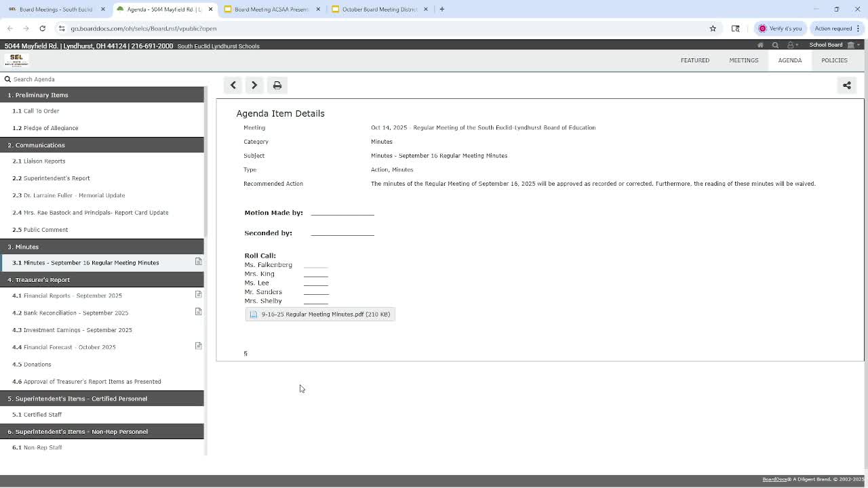Collapse section 3. Minutes
Viewport: 868px width, 488px height.
click(x=102, y=247)
